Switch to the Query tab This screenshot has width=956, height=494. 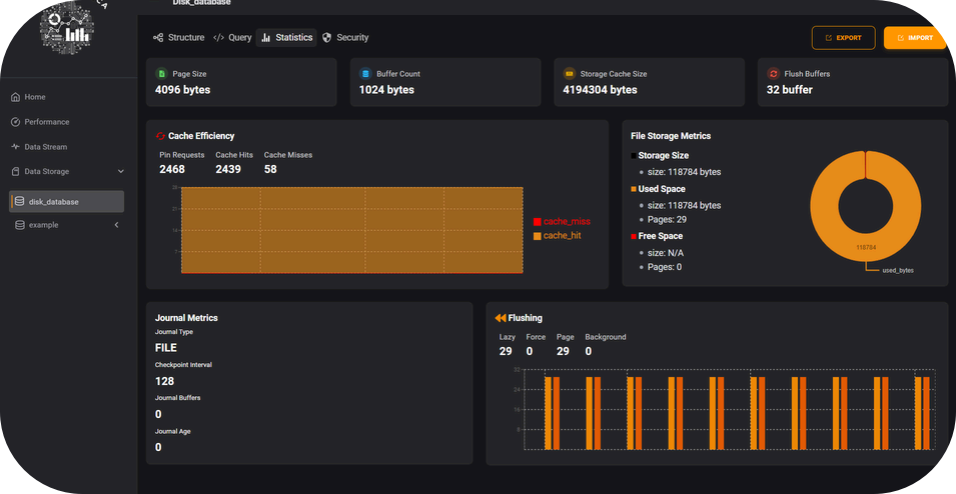[232, 37]
